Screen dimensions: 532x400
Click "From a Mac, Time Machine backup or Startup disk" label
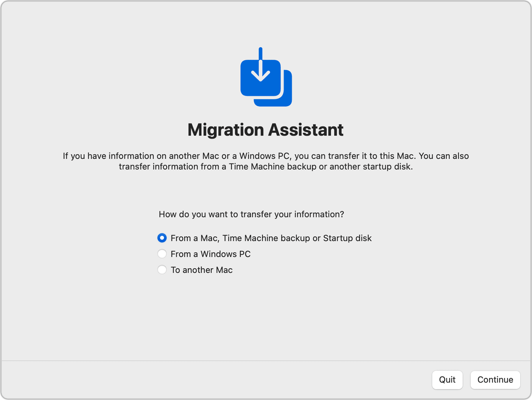pyautogui.click(x=271, y=238)
